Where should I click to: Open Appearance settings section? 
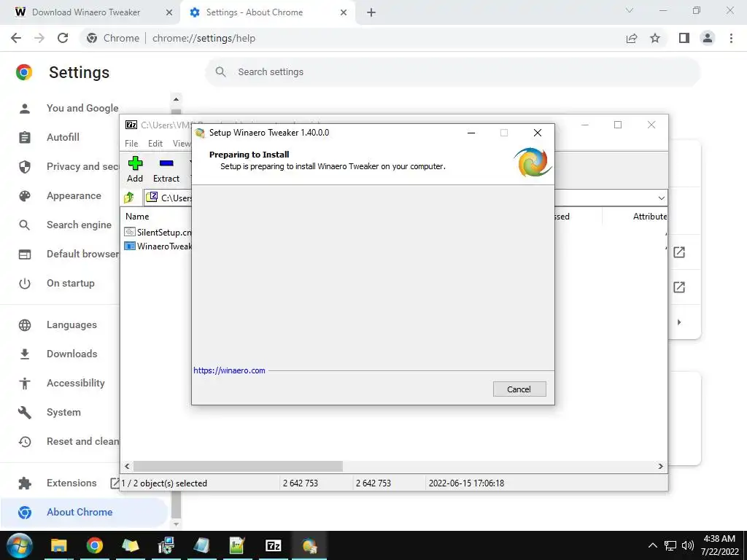[74, 195]
